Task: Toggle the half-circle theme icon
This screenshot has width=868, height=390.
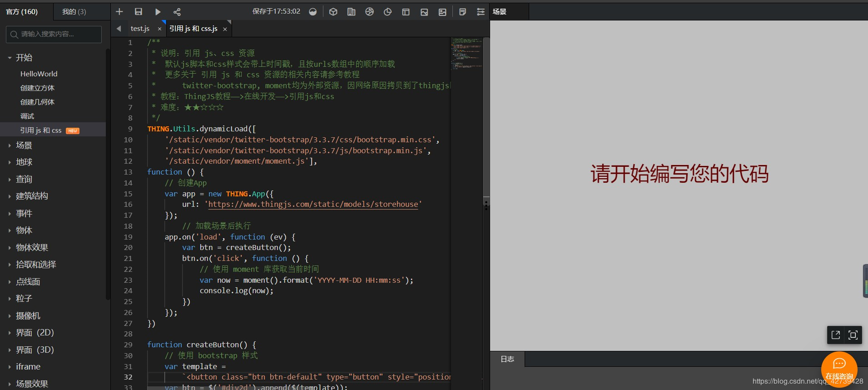Action: (313, 12)
